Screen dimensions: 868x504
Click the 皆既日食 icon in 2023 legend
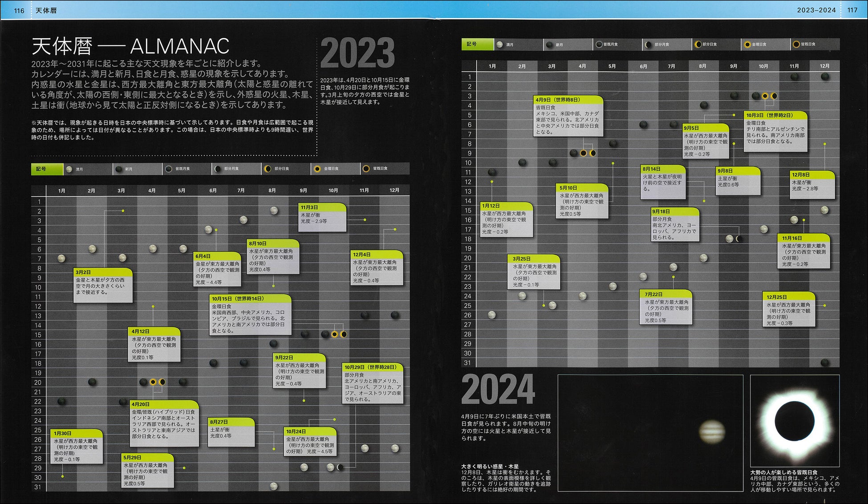[x=366, y=169]
